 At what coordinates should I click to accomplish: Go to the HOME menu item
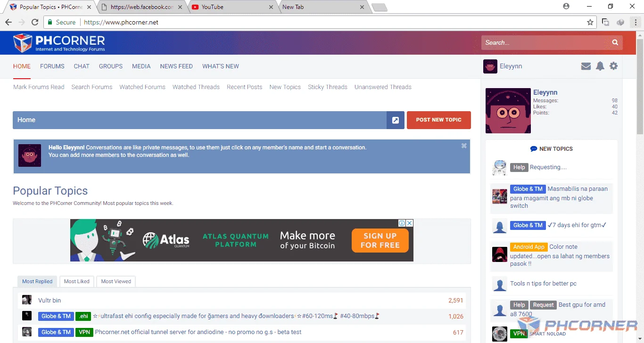(22, 66)
